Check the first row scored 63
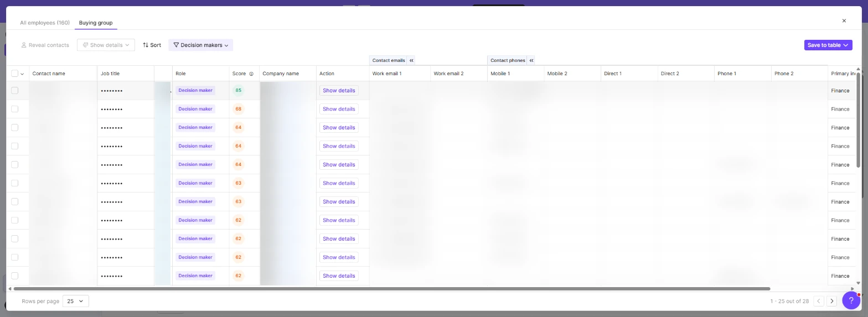 (x=14, y=183)
